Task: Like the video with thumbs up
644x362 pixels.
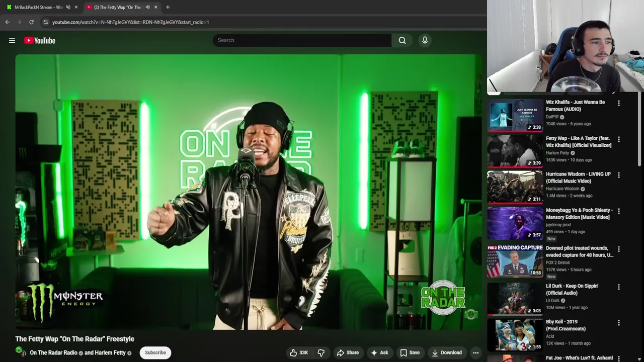Action: pyautogui.click(x=299, y=352)
